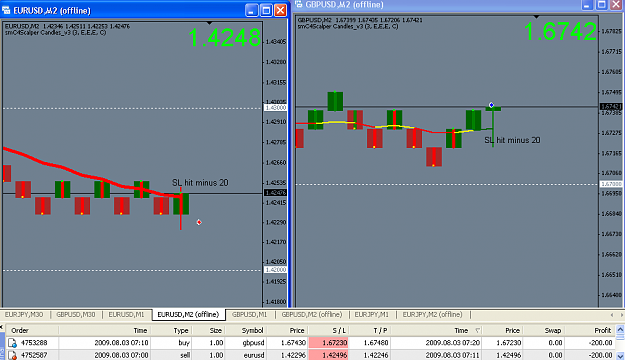Switch to EURJPY,M2 (offline) tab
Viewport: 625px width, 360px height.
(432, 315)
